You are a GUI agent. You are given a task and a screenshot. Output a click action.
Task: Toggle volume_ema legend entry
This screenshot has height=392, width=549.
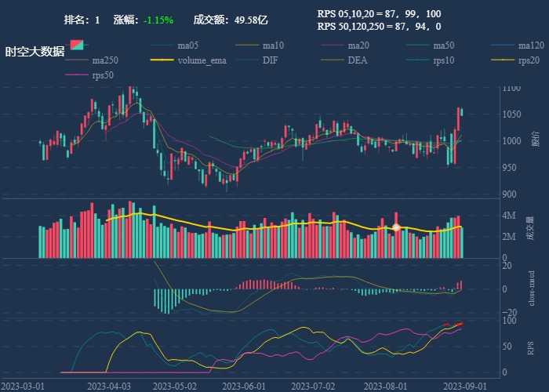point(186,60)
